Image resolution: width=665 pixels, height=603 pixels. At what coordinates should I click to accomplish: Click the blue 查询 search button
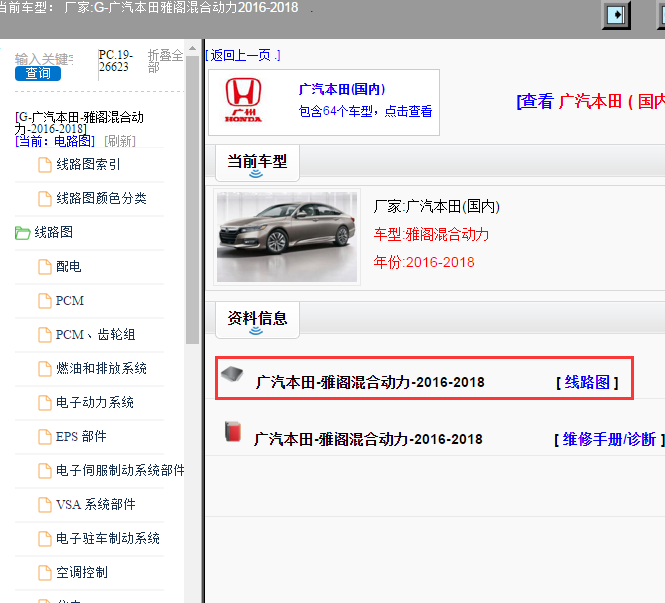click(x=38, y=73)
